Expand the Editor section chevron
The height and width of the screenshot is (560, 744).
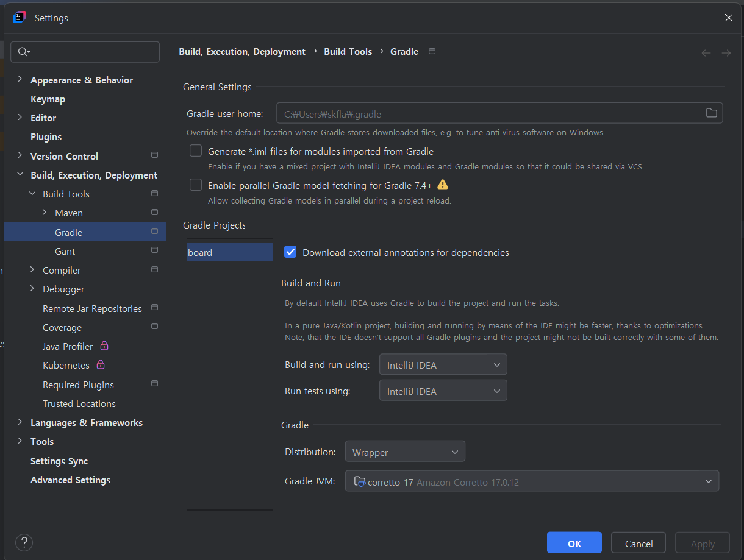point(20,117)
